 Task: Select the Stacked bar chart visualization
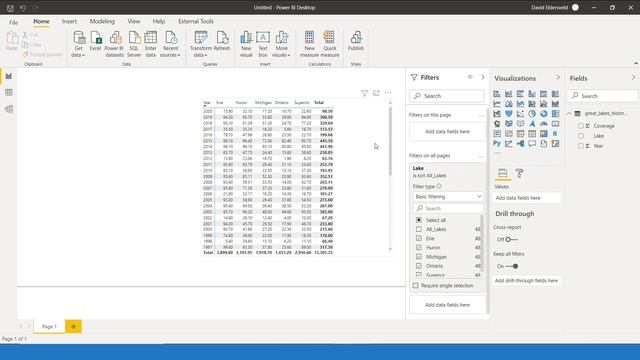(497, 94)
